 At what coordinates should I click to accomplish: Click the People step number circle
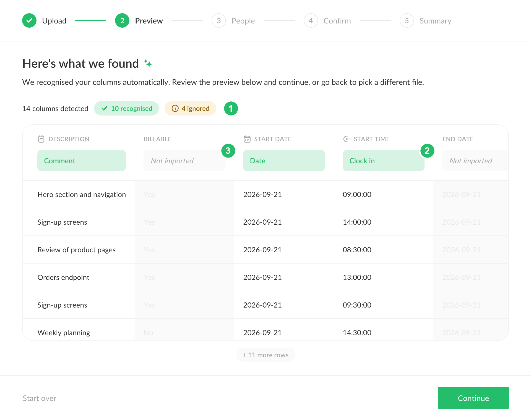click(219, 20)
